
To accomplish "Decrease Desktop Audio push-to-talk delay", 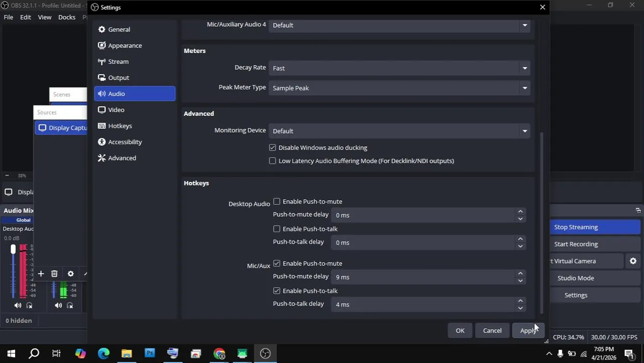I will click(520, 246).
